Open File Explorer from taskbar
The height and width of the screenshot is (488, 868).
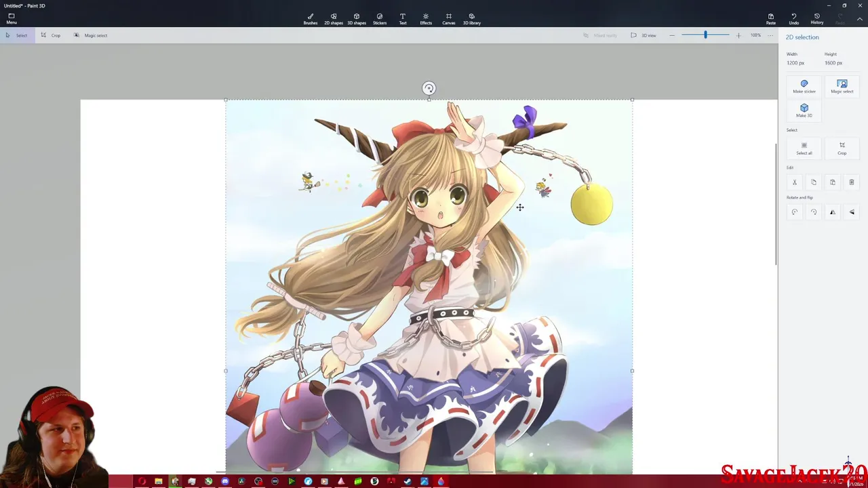[x=159, y=481]
